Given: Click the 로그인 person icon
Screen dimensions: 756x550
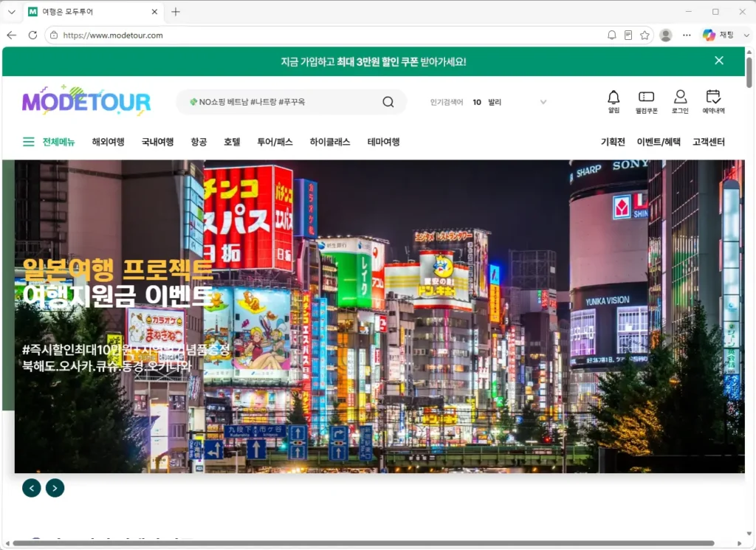Looking at the screenshot, I should pyautogui.click(x=680, y=102).
